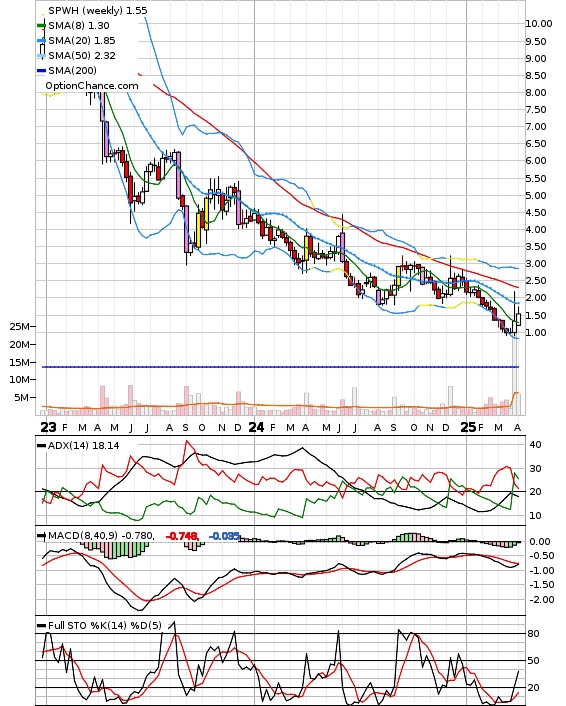Click the SPWH (weekly) 1.55 title

tap(98, 10)
